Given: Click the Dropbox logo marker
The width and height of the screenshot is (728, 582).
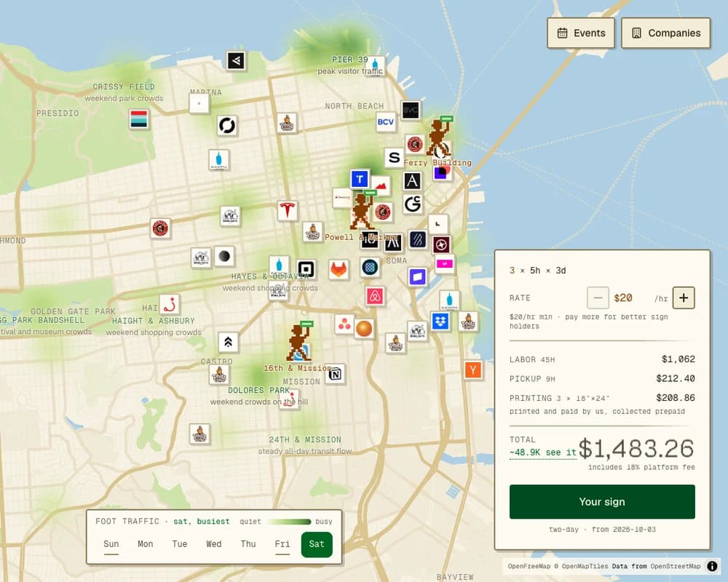Looking at the screenshot, I should (x=440, y=321).
